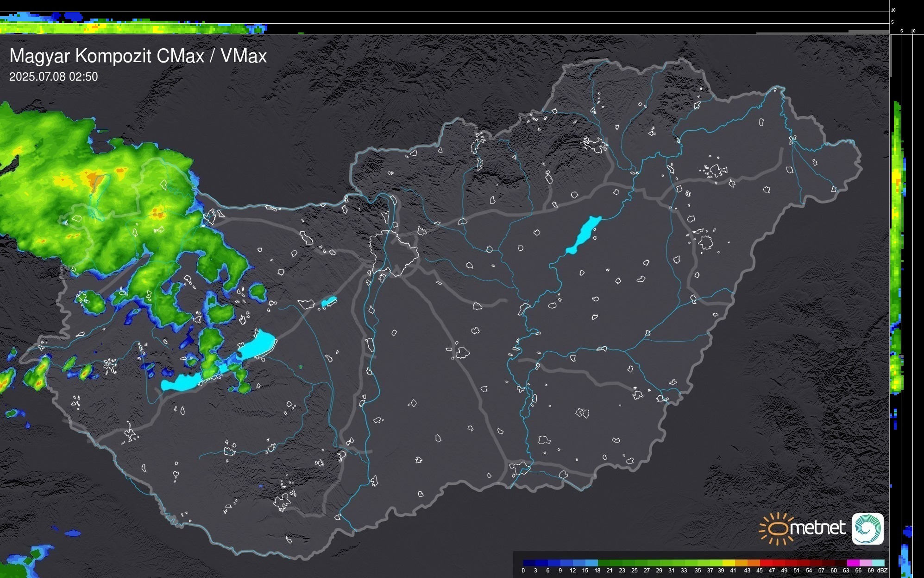Click the top-right 10 altitude scale label
Viewport: 924px width, 578px height.
coord(893,10)
